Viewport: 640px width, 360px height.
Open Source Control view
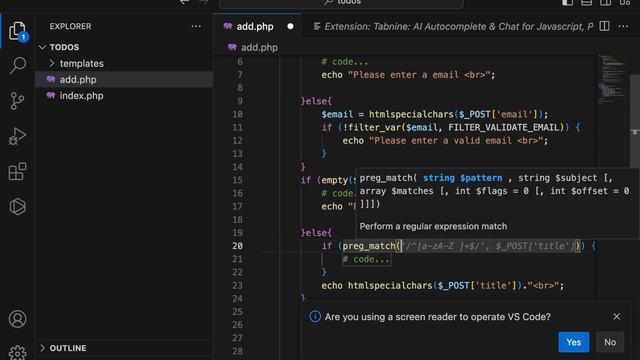tap(17, 101)
